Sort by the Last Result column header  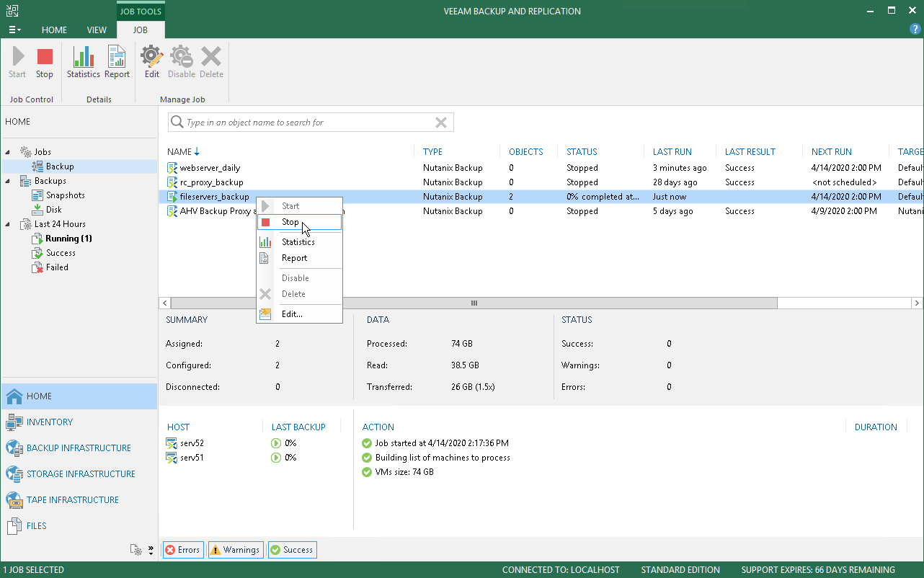[750, 152]
